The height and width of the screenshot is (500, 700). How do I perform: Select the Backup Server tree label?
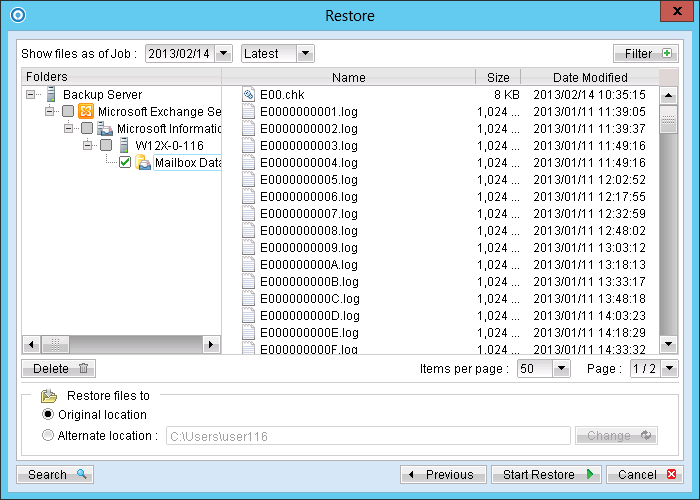[x=102, y=95]
